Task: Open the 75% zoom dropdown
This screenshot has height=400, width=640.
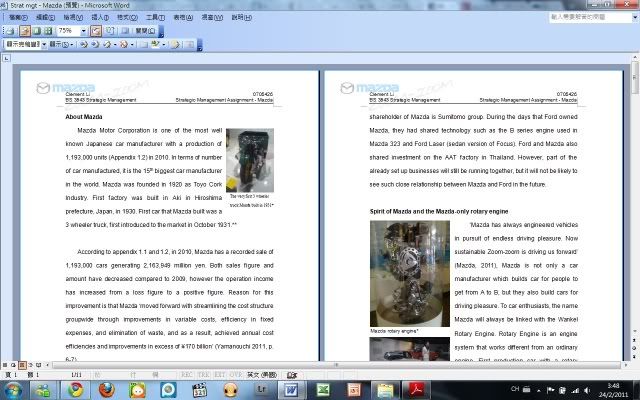Action: point(83,31)
